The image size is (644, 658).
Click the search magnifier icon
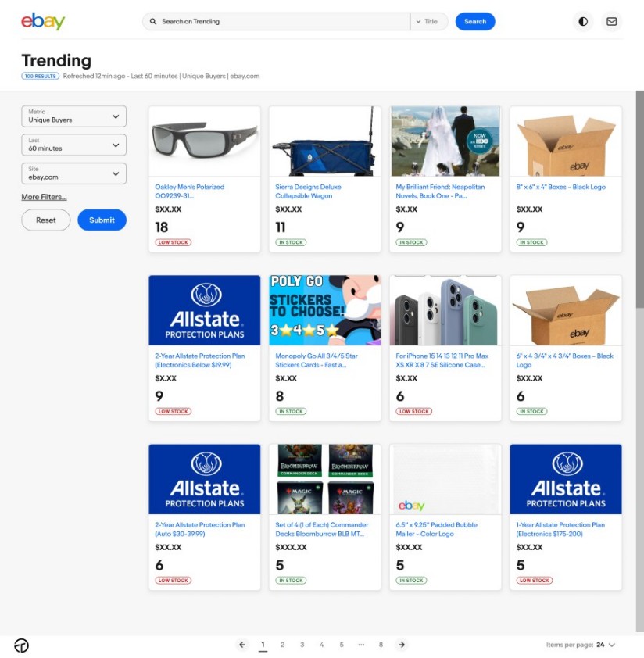click(153, 21)
